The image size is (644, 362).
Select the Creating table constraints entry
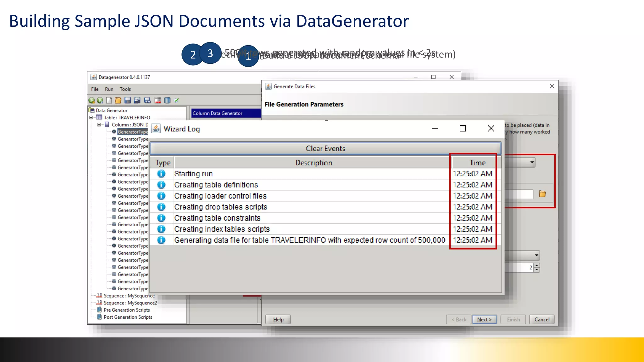[325, 218]
